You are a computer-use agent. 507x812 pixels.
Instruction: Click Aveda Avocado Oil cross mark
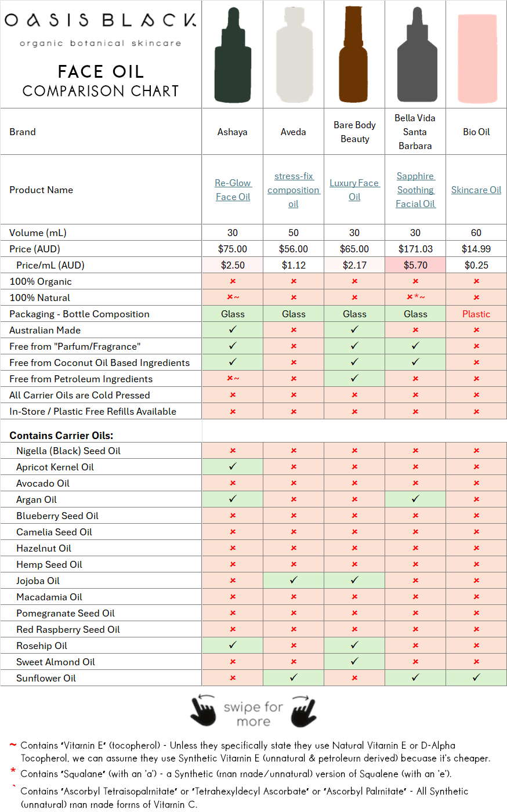tap(294, 483)
